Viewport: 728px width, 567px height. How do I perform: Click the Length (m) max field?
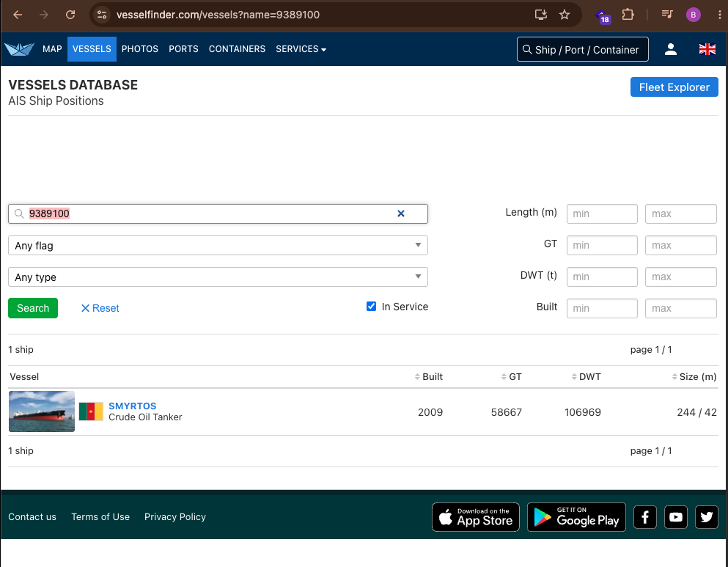tap(680, 213)
